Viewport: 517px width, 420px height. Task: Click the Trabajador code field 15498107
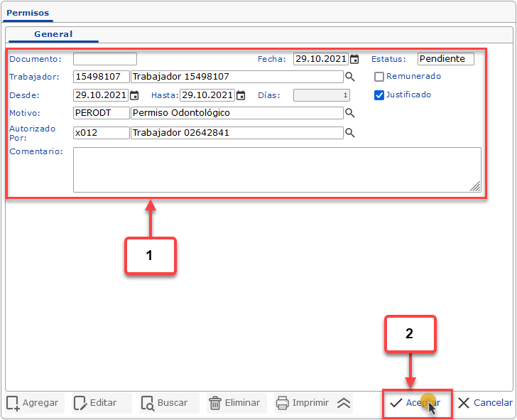click(x=102, y=77)
